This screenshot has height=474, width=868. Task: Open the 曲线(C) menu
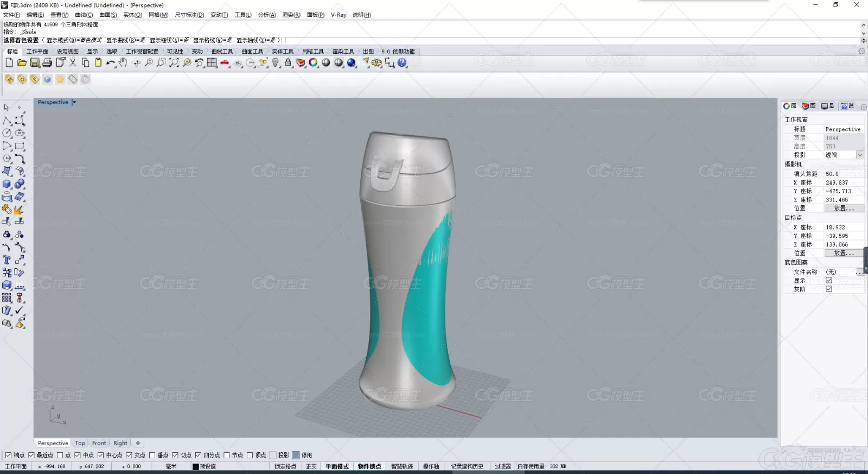pyautogui.click(x=84, y=15)
